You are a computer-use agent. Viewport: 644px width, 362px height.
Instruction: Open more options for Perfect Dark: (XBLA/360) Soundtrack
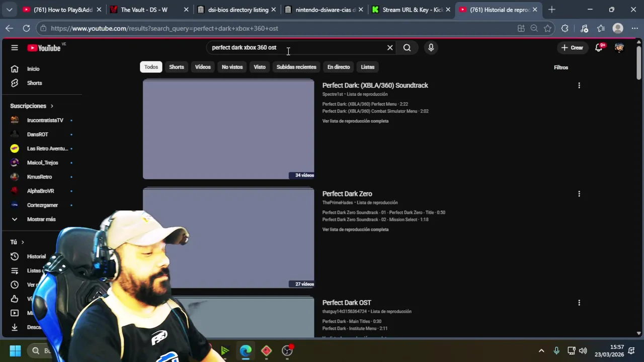[579, 85]
